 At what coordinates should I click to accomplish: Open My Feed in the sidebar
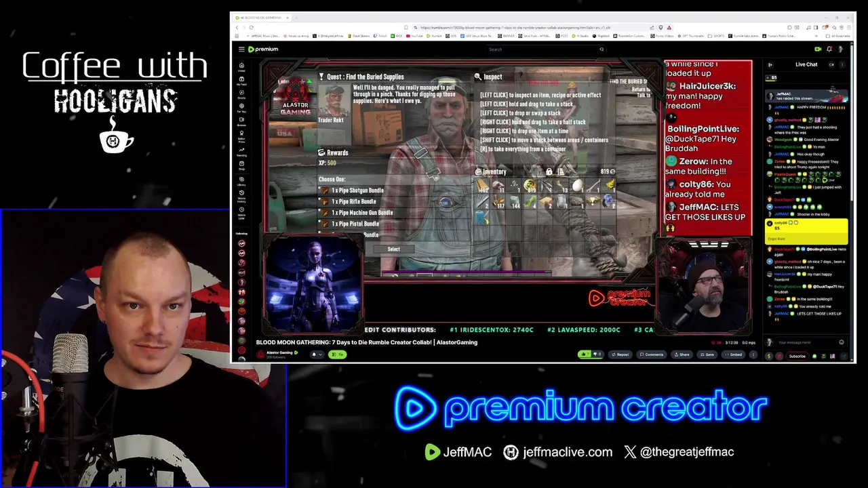241,81
